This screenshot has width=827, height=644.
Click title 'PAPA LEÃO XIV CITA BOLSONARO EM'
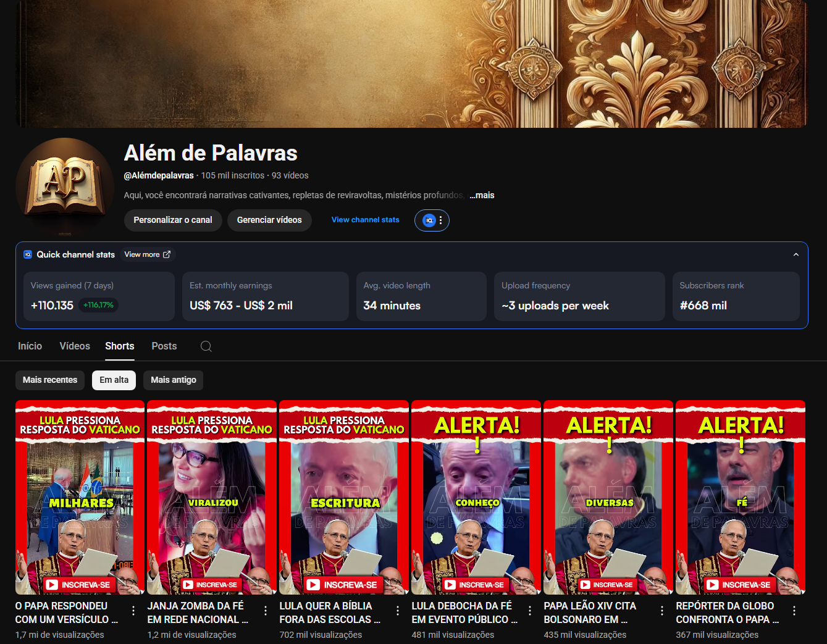590,613
